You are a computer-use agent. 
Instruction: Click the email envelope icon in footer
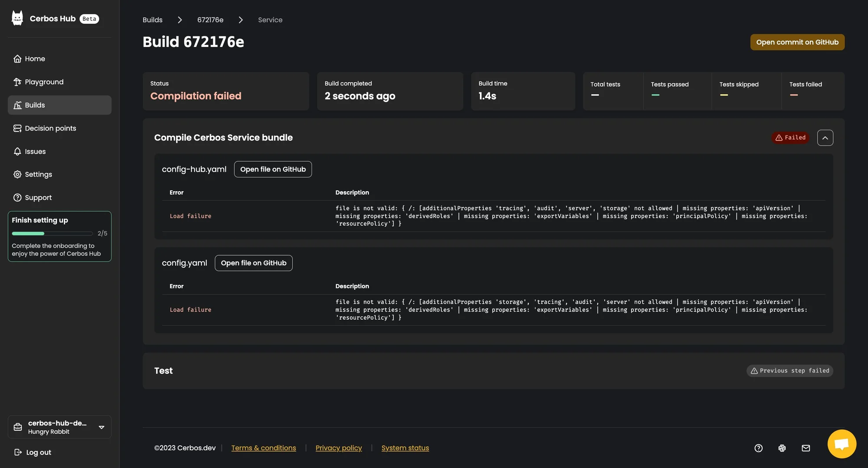[x=806, y=448]
